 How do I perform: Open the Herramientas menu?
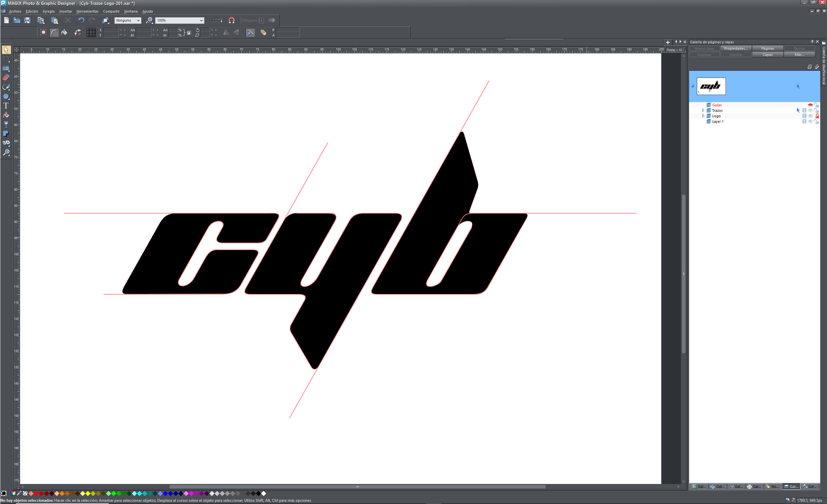(87, 11)
